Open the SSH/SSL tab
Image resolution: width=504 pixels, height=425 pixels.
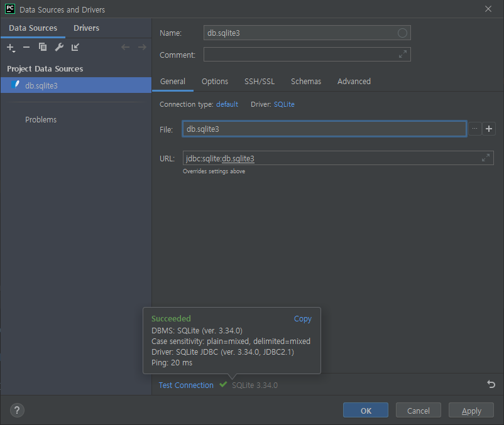pos(260,82)
